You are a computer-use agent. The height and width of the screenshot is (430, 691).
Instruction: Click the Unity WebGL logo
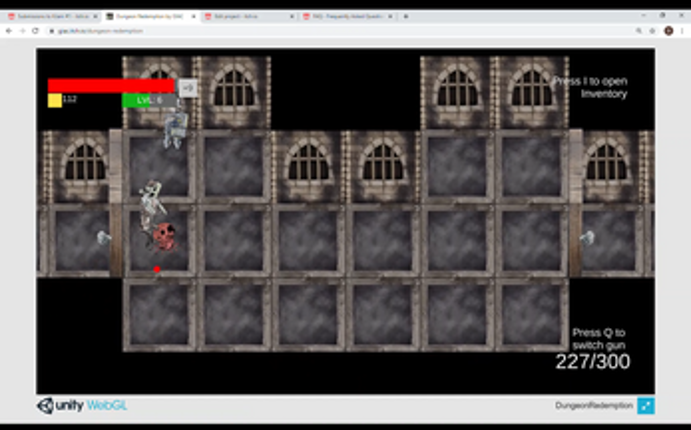tap(82, 405)
